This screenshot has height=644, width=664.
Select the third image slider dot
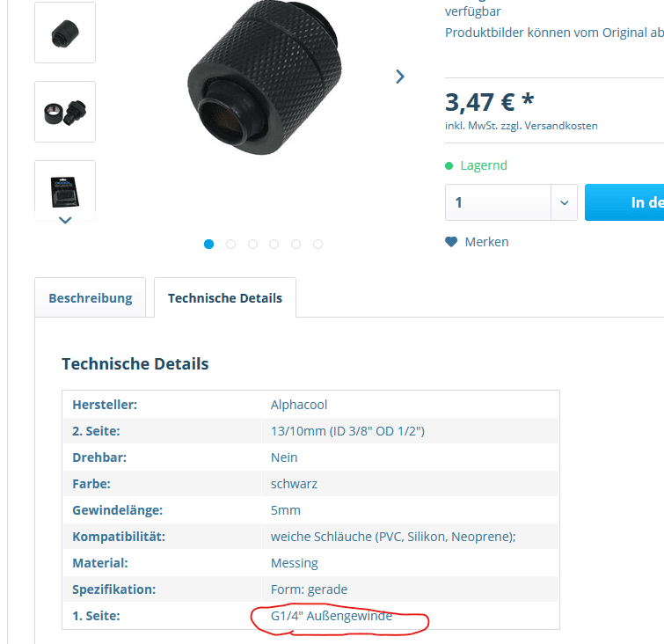tap(252, 244)
